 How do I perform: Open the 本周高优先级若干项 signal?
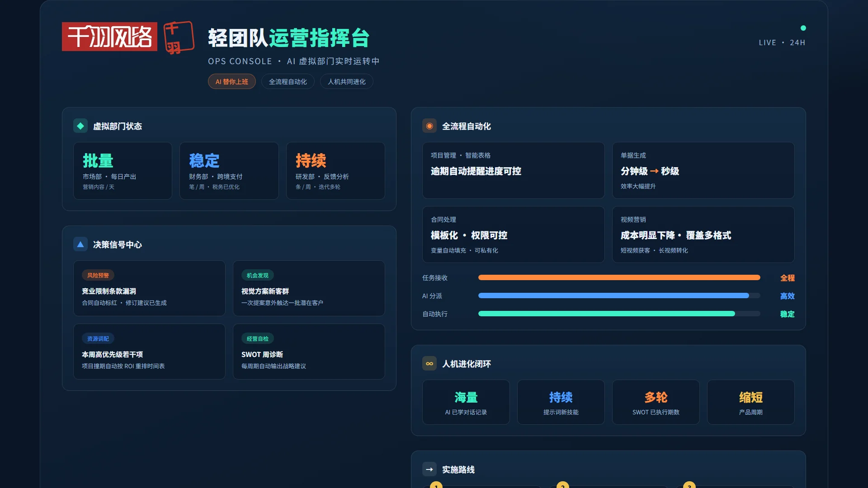click(149, 352)
